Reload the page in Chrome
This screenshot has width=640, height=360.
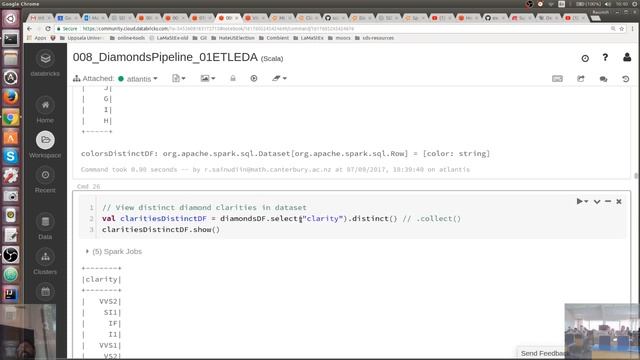click(48, 29)
